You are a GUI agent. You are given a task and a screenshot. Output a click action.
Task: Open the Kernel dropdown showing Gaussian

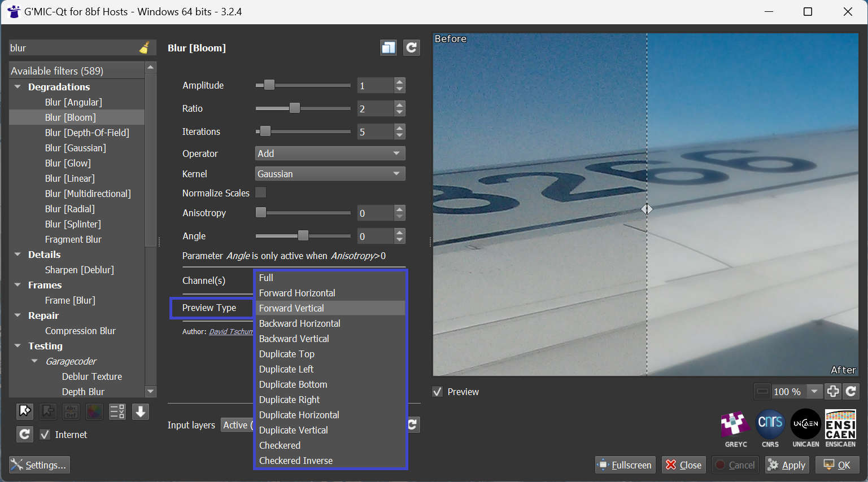pos(330,174)
